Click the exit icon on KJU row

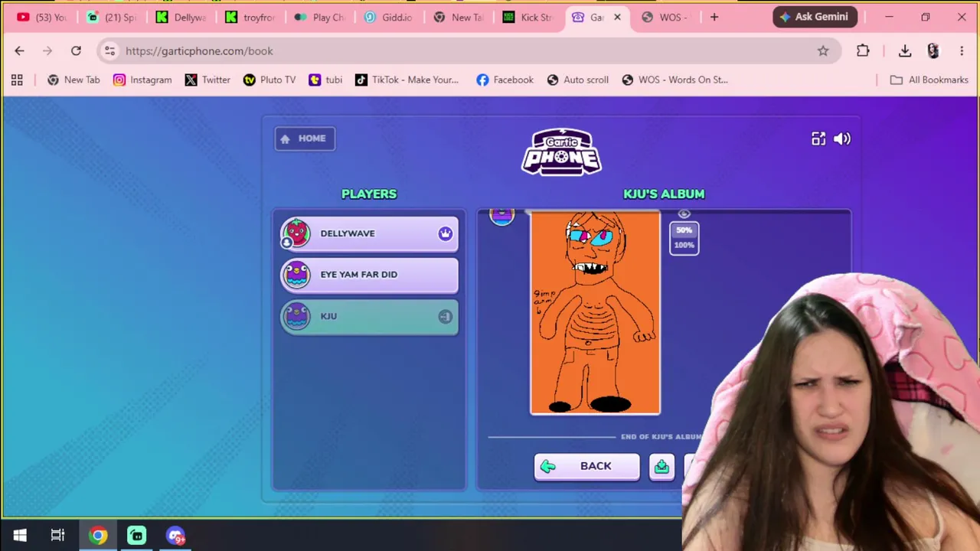coord(446,316)
